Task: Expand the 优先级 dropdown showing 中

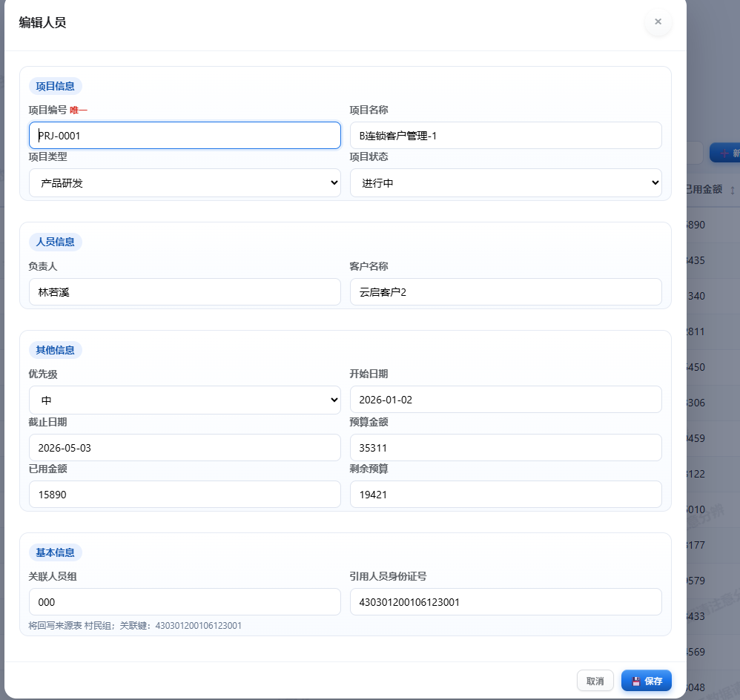Action: (185, 400)
